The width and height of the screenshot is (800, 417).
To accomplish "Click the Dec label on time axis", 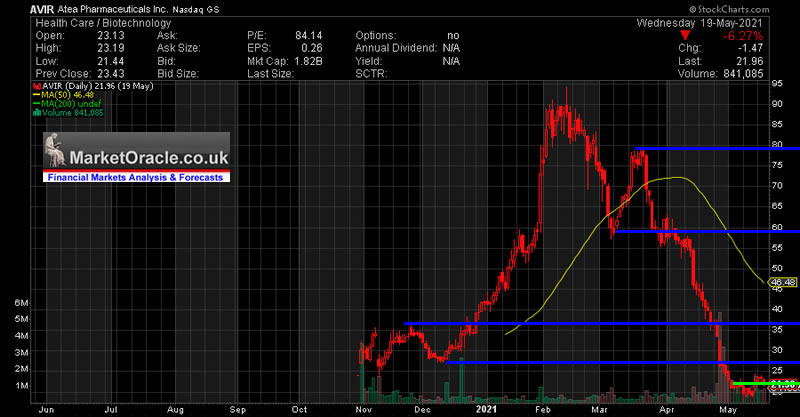I will pos(422,409).
